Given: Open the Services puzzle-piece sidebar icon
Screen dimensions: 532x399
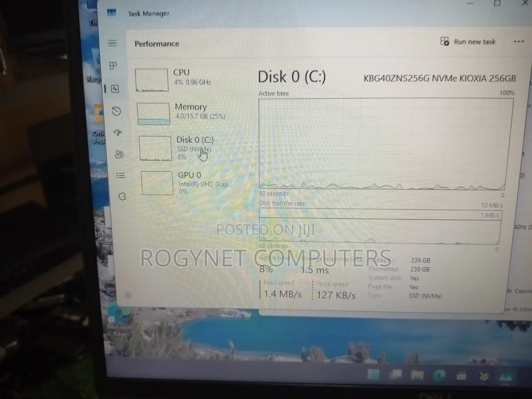Looking at the screenshot, I should (x=122, y=197).
